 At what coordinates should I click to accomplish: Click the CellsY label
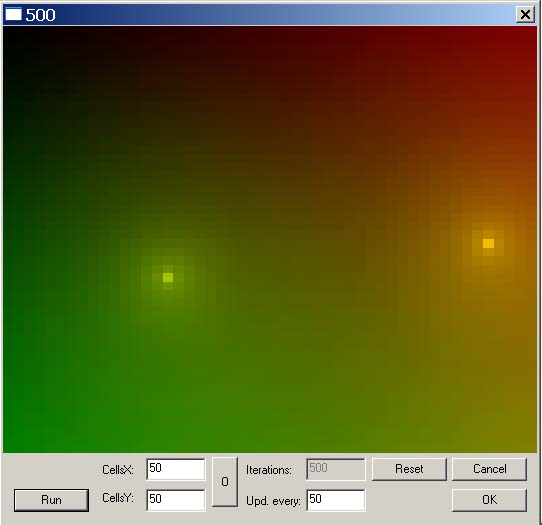(118, 498)
